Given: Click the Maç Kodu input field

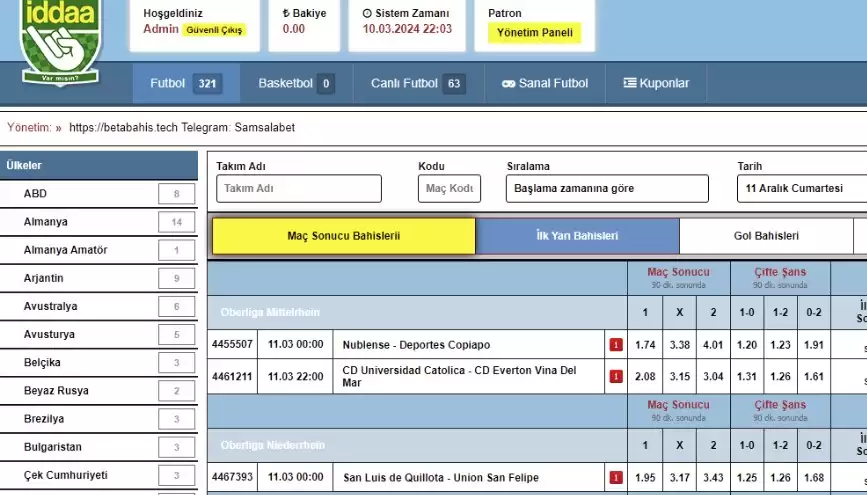Looking at the screenshot, I should coord(449,189).
